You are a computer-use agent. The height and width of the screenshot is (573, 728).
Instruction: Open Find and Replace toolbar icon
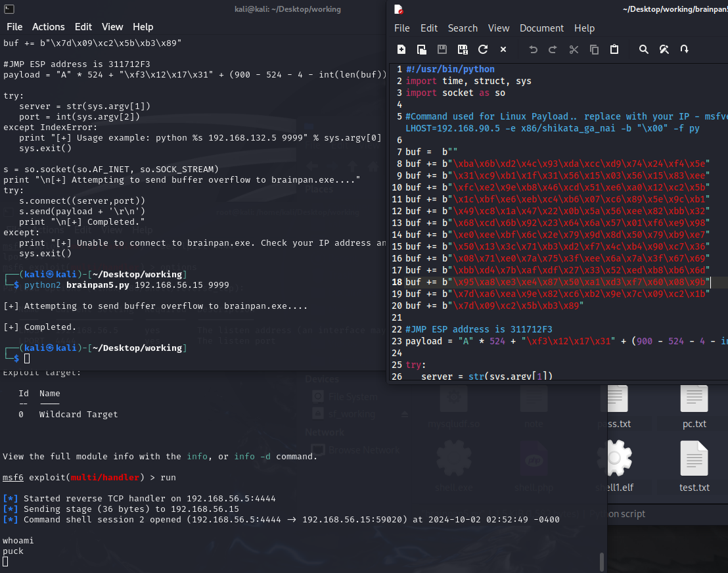(x=664, y=49)
